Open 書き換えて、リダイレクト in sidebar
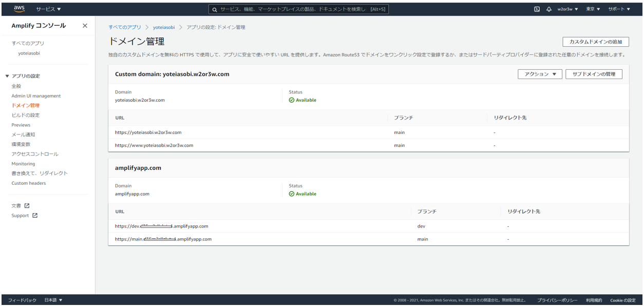 (40, 174)
